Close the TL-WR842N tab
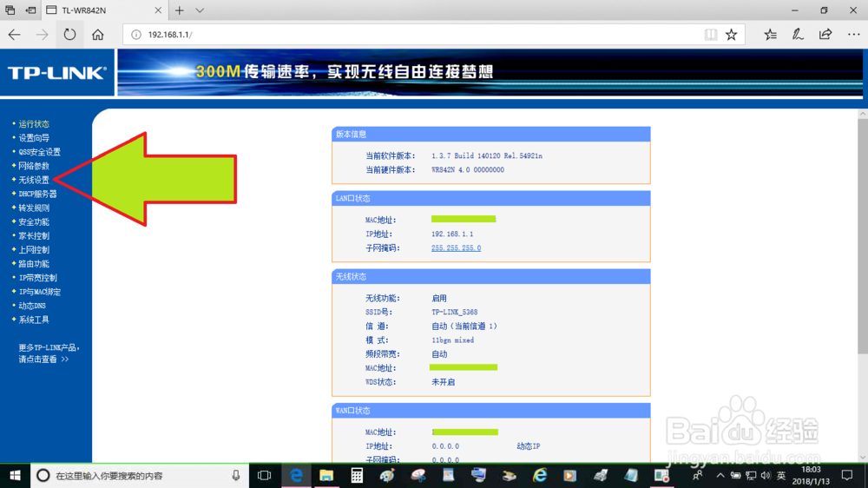 pos(158,10)
